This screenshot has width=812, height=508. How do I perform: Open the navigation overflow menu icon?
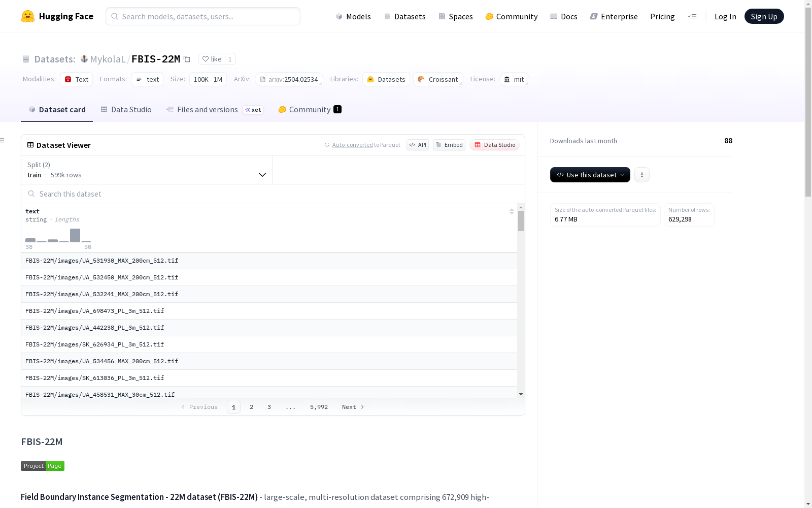click(x=692, y=16)
